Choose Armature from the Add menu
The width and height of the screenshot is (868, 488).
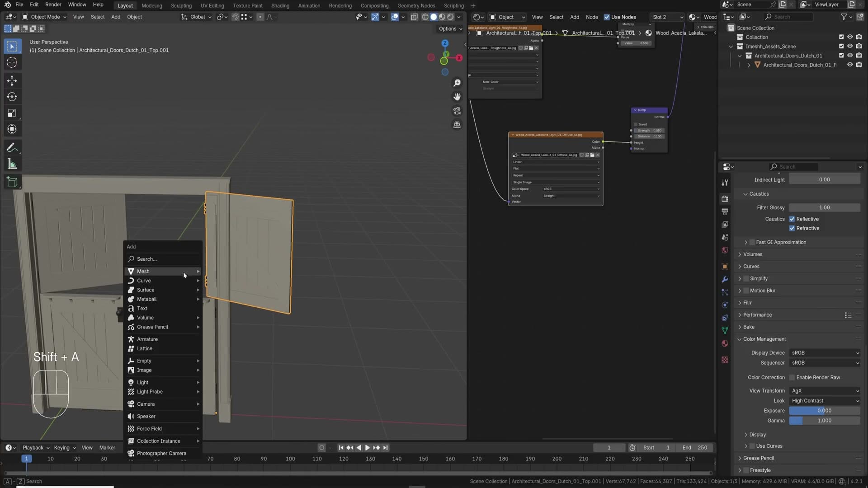[x=164, y=339]
